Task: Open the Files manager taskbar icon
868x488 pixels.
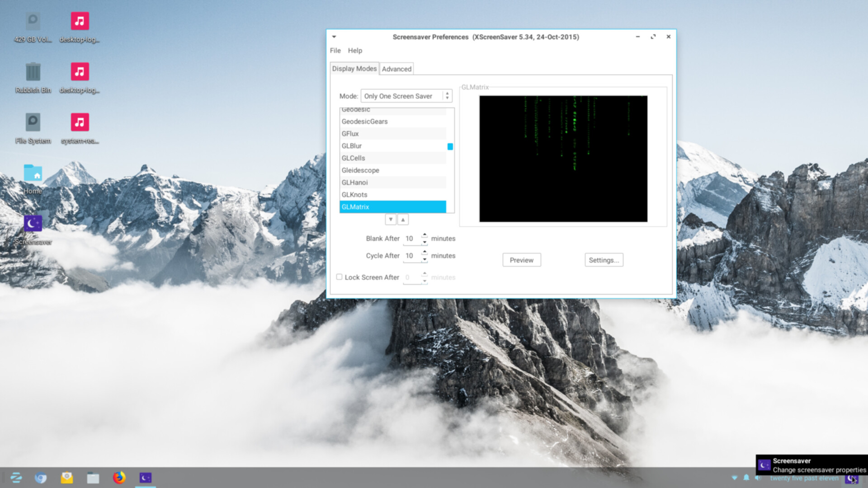Action: 93,478
